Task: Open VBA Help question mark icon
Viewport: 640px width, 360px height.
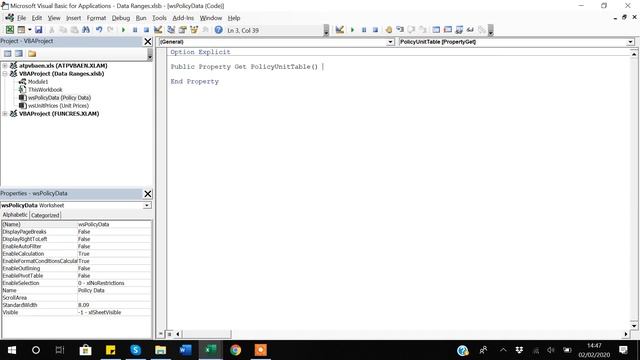Action: click(x=218, y=30)
